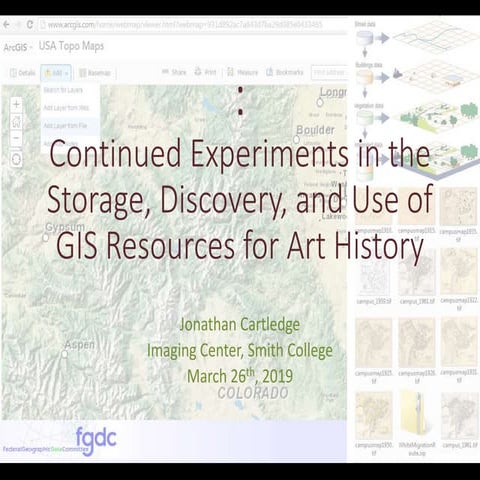Zoom out with the map minus button
The width and height of the screenshot is (480, 480).
(x=16, y=138)
